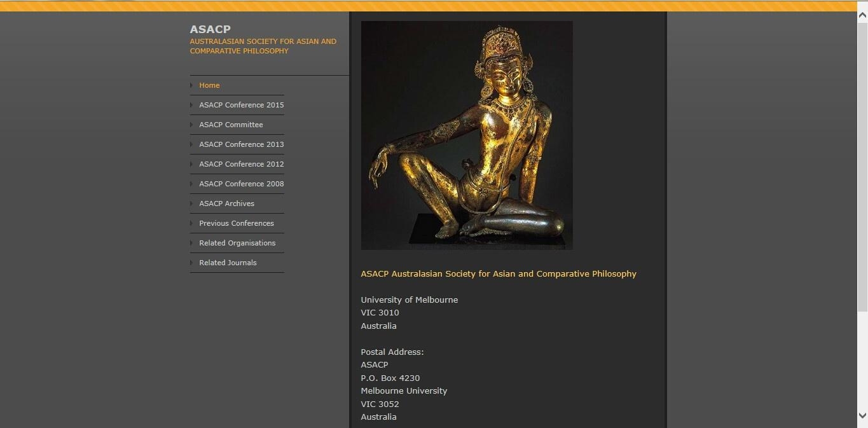Click the golden statue image

coord(467,135)
